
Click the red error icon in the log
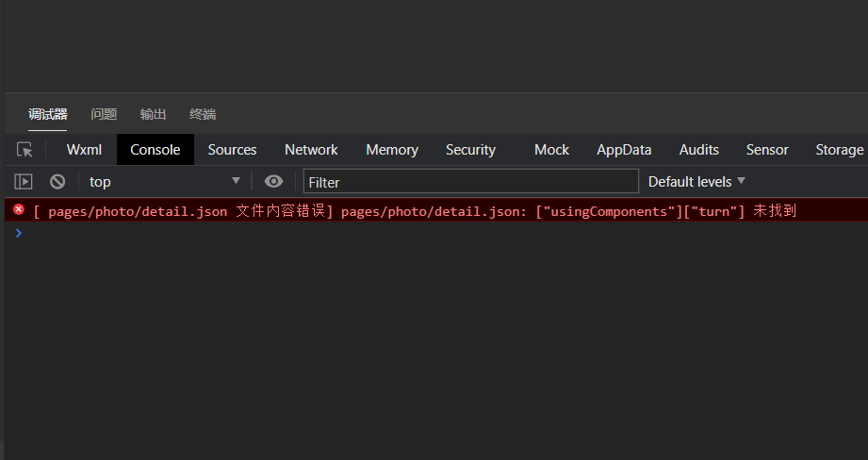[x=19, y=210]
